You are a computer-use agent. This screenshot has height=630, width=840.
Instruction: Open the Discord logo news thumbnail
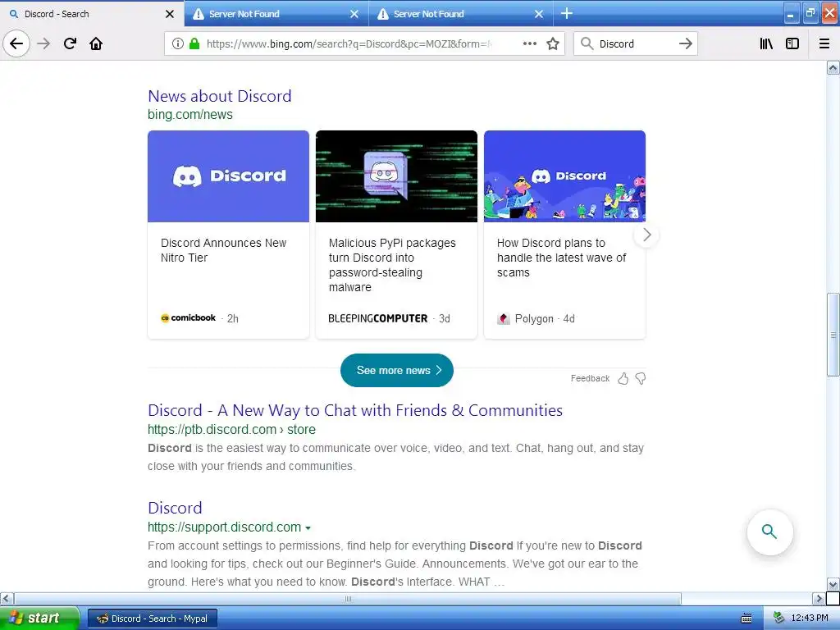(x=228, y=176)
